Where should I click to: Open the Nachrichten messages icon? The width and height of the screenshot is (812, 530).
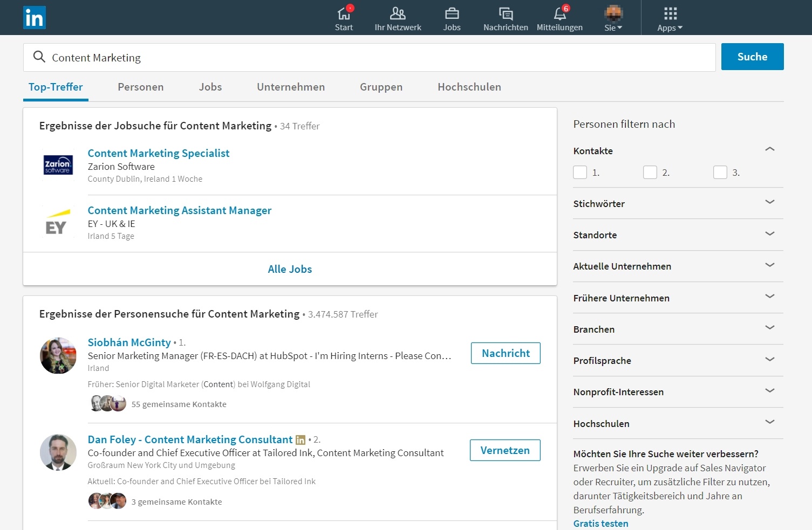click(506, 13)
